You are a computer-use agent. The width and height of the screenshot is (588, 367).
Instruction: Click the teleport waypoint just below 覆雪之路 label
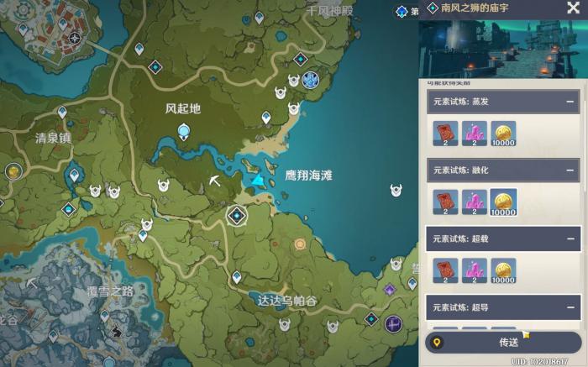tap(105, 316)
